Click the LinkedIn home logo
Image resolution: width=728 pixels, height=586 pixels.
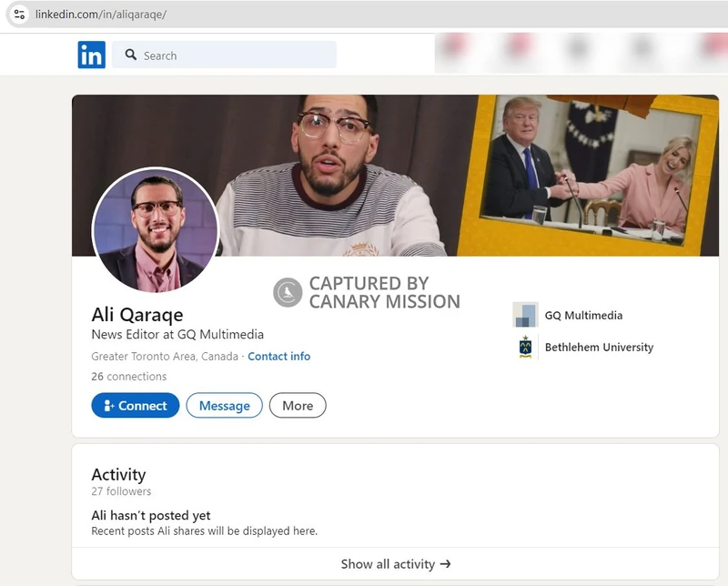pyautogui.click(x=92, y=55)
